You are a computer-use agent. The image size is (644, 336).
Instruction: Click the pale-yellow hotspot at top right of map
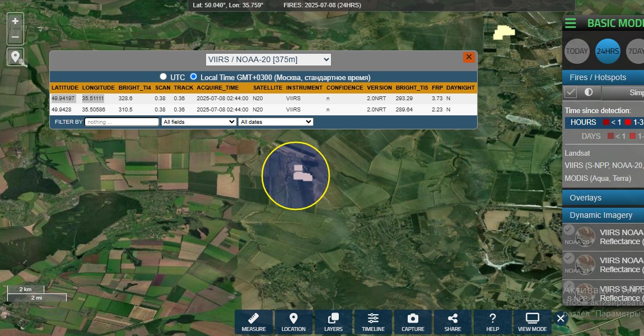coord(503,32)
